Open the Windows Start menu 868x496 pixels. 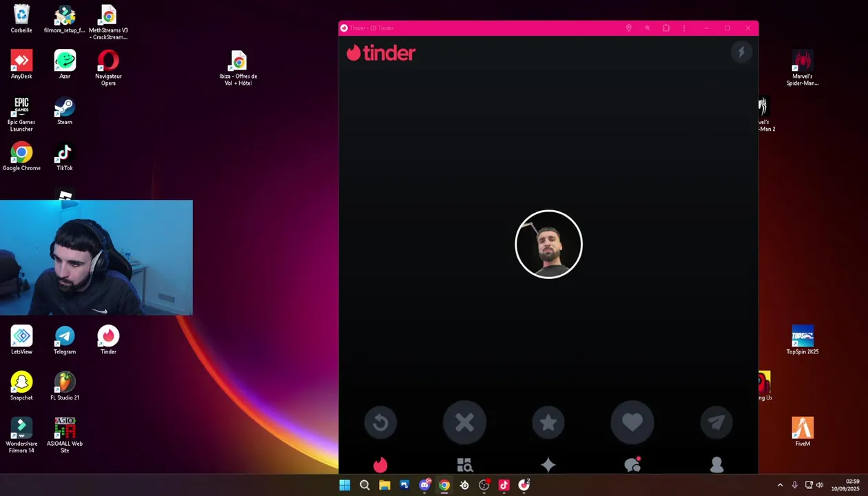click(344, 485)
